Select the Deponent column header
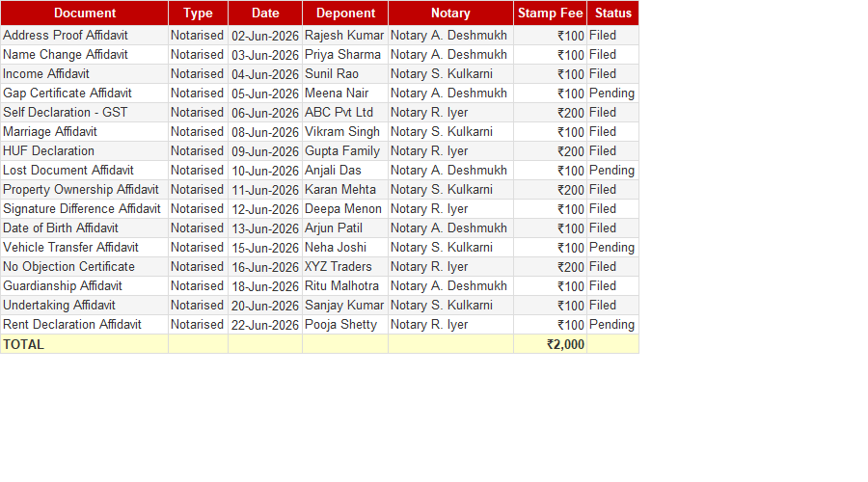This screenshot has width=868, height=482. (345, 13)
